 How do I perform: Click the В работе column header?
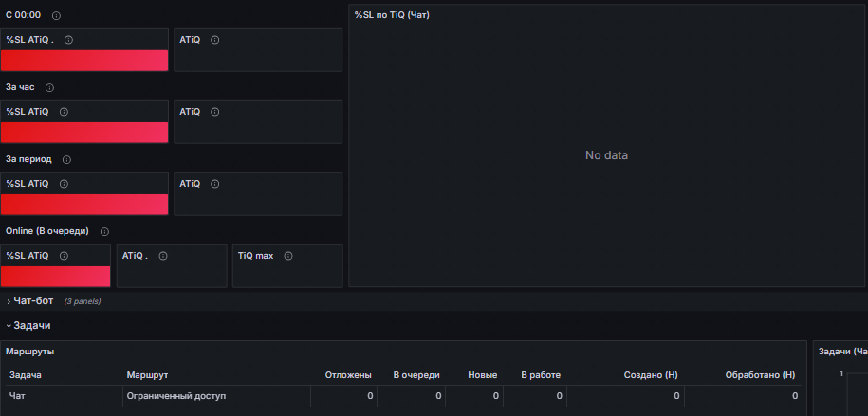point(541,376)
